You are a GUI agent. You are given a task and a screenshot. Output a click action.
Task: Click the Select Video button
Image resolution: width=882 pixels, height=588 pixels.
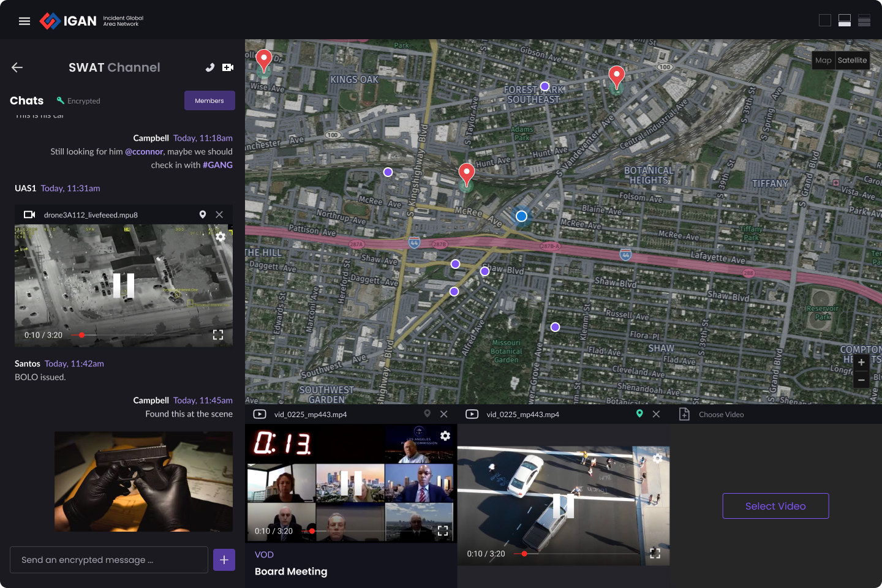[775, 506]
